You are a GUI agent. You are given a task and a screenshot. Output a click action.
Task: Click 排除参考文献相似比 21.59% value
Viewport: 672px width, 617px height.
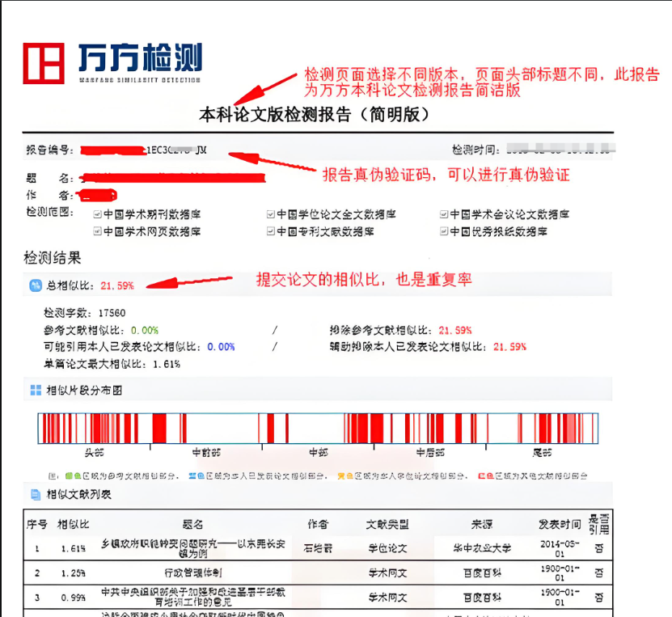pos(455,331)
